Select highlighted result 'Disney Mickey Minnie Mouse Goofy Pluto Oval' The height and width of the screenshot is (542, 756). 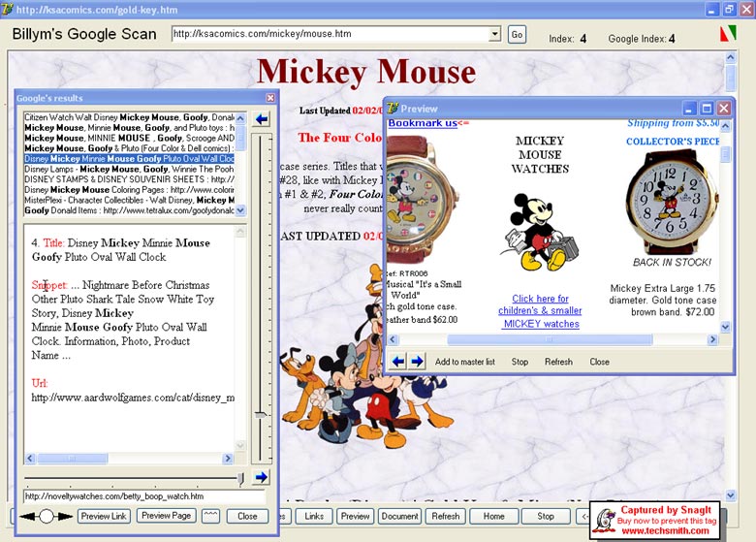(129, 159)
